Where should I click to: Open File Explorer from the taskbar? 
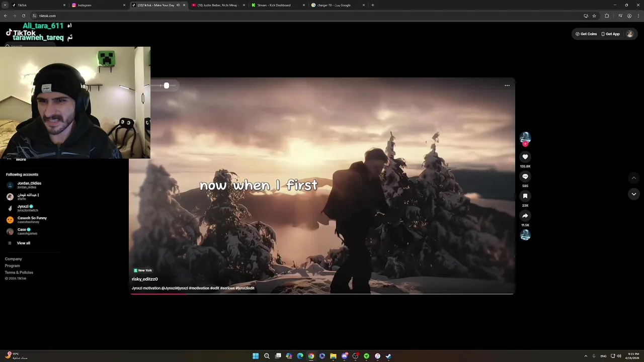[333, 356]
